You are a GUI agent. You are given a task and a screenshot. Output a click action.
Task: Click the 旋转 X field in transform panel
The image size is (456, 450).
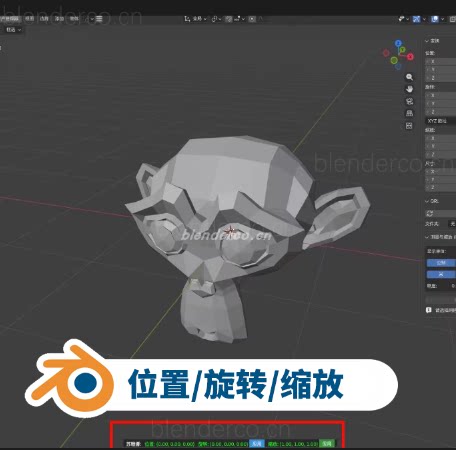coord(441,95)
